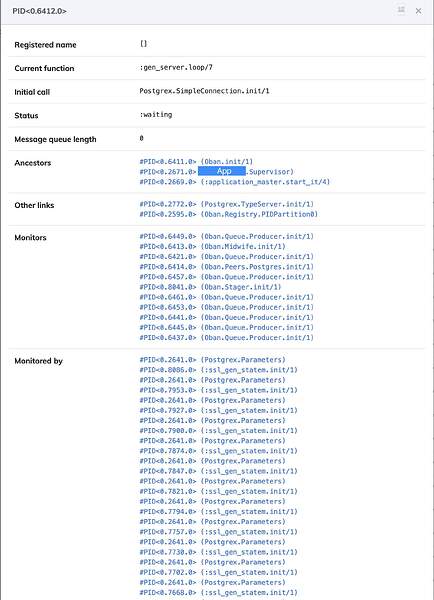
Task: Open Oban.Queue.Producer process PID<0.6461.0>
Action: pos(226,297)
